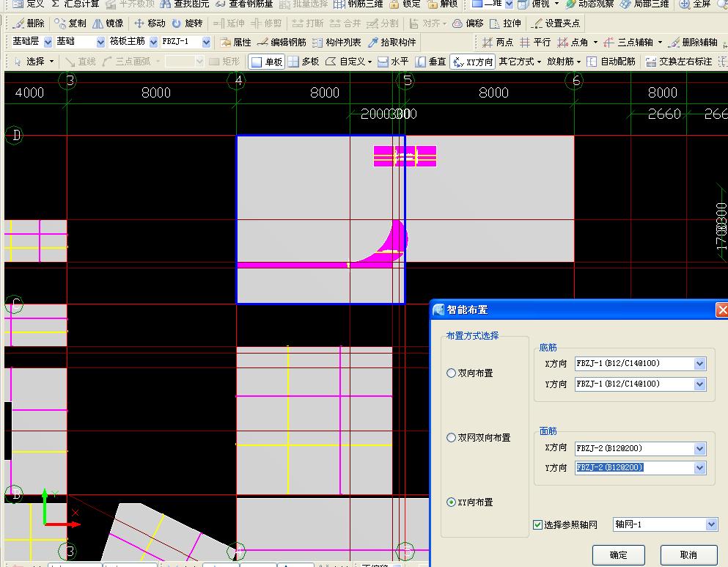This screenshot has width=728, height=567.
Task: Expand 底筋 X方向 rebar dropdown
Action: (700, 364)
